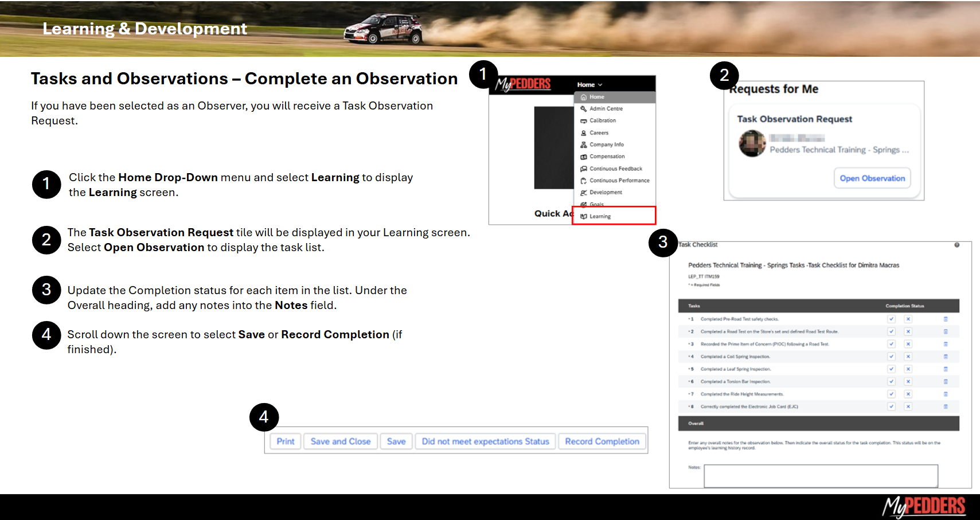Click the Continuous Feedback chat icon
The image size is (980, 520).
click(583, 169)
